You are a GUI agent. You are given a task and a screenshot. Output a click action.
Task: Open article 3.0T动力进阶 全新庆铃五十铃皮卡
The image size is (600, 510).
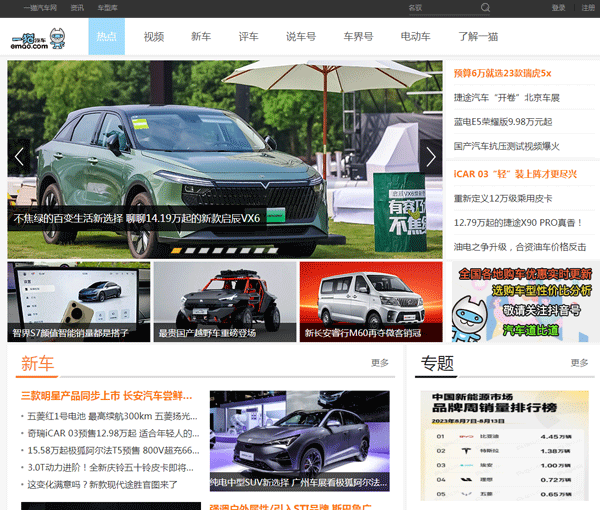coord(110,468)
